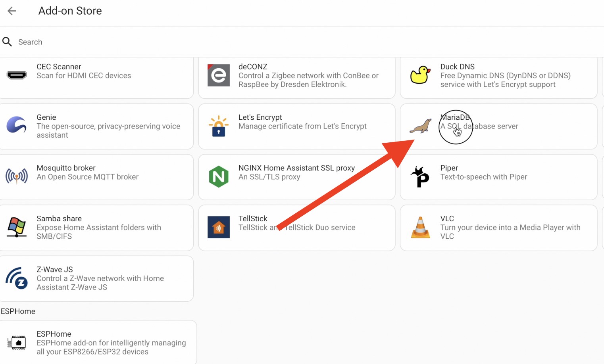
Task: Go back using the back arrow
Action: click(x=12, y=11)
